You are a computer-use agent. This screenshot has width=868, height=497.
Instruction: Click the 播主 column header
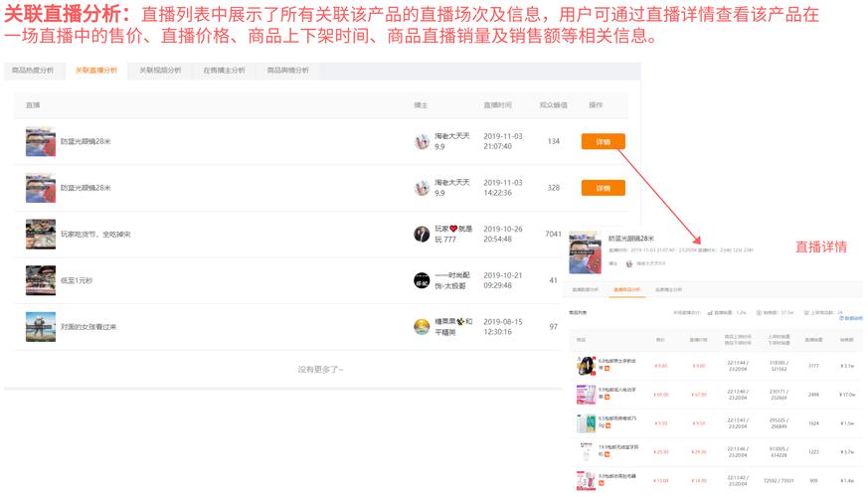[x=421, y=105]
